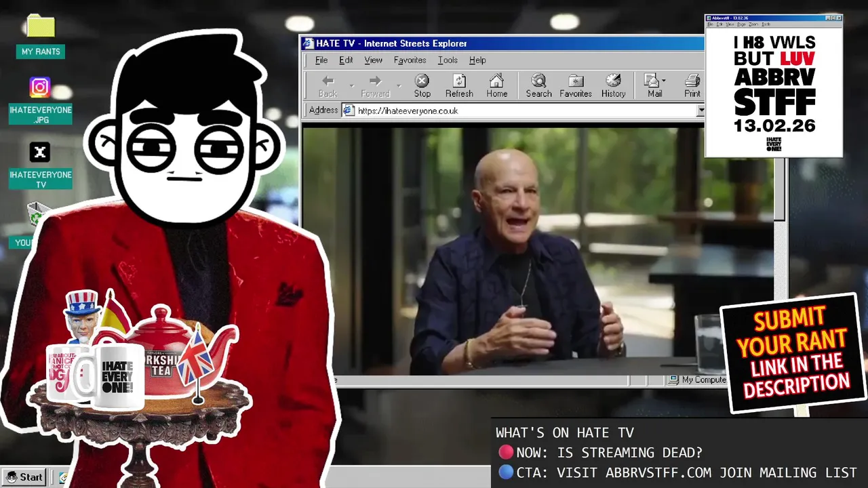Screen dimensions: 868x488
Task: Open Favorites menu in browser menu bar
Action: 410,60
